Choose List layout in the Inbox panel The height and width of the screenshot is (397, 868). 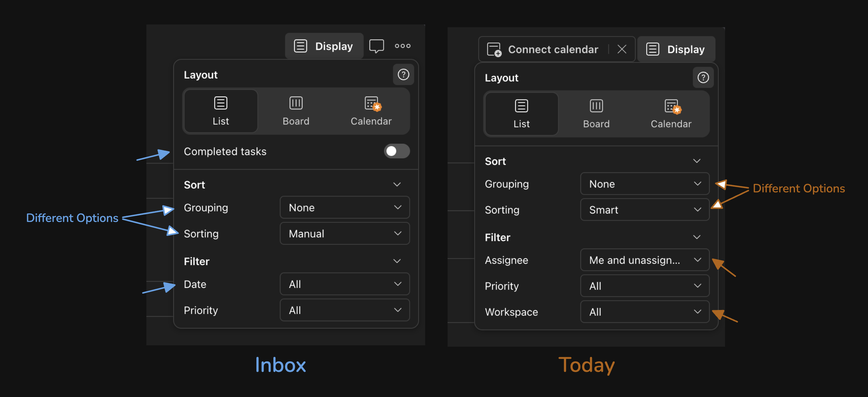coord(221,111)
